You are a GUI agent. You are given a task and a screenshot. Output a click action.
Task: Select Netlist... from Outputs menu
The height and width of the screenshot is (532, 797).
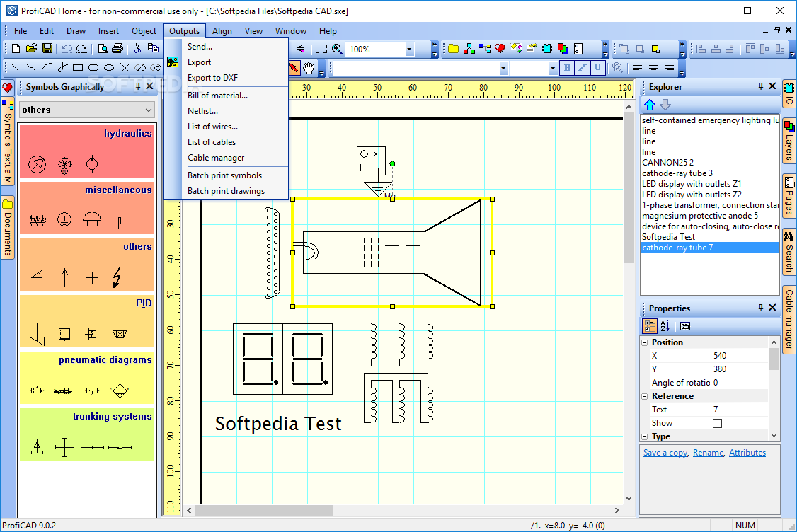click(203, 111)
